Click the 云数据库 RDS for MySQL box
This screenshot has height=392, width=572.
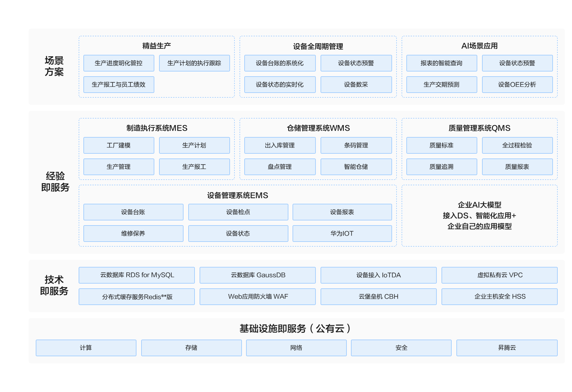click(137, 275)
